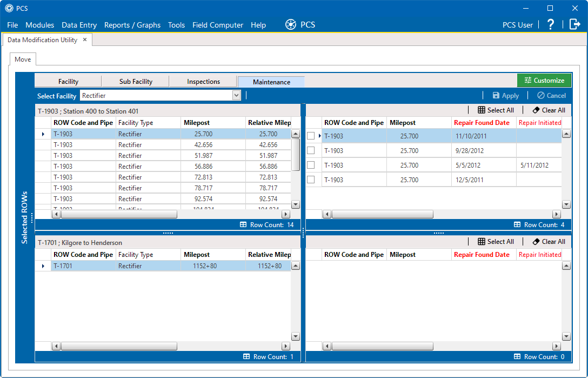588x378 pixels.
Task: Click the 5/11/2012 repair initiated cell
Action: (539, 165)
